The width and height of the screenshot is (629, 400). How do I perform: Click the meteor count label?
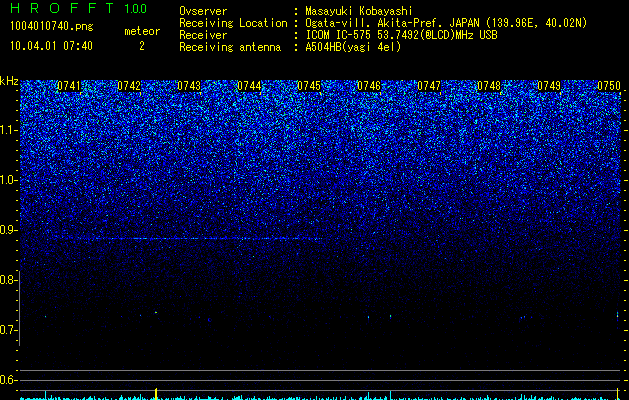142,31
